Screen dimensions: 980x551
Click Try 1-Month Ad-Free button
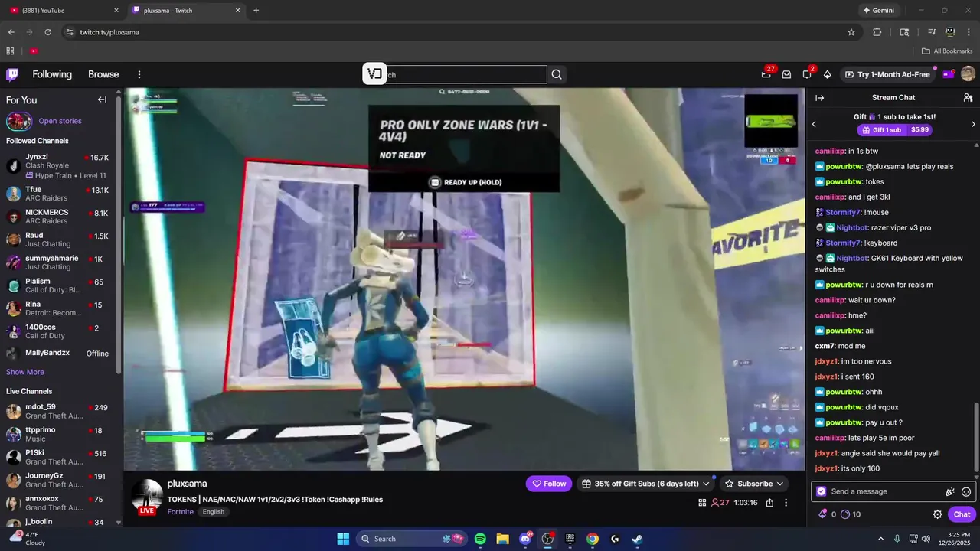887,74
